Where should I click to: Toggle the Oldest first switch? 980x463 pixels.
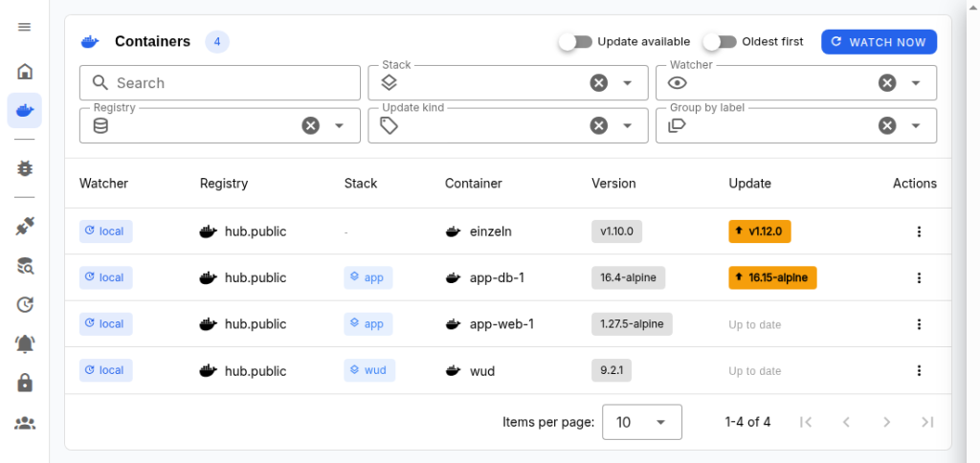[x=720, y=42]
